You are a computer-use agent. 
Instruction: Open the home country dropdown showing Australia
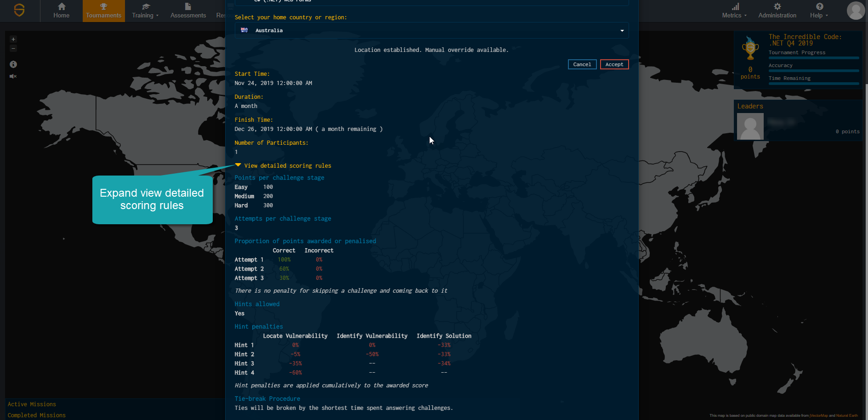(431, 30)
